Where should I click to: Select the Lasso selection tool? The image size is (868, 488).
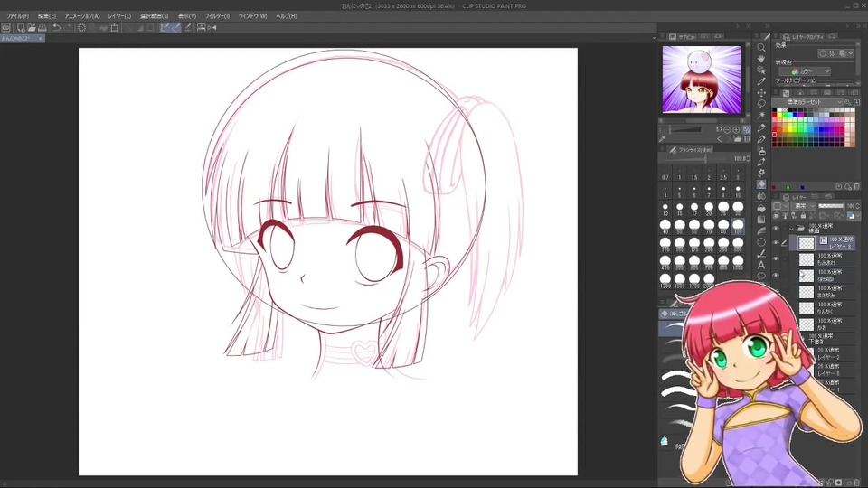point(761,104)
